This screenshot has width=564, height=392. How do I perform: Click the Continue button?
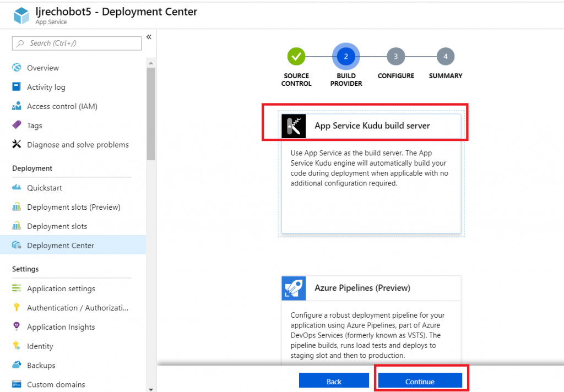pos(420,381)
